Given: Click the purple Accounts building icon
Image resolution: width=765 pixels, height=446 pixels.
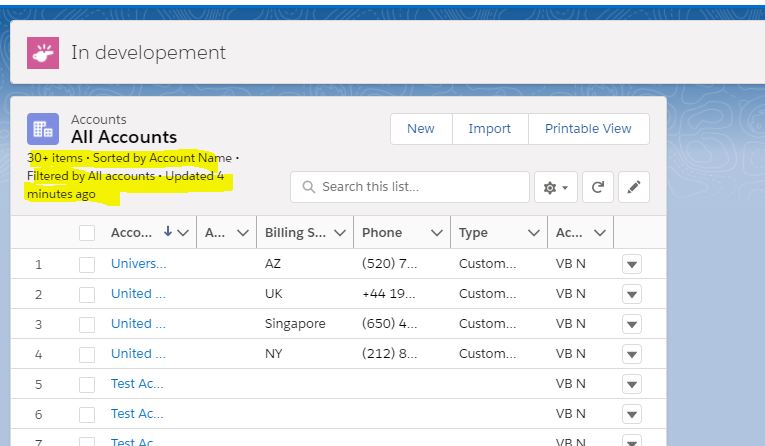Looking at the screenshot, I should tap(43, 128).
